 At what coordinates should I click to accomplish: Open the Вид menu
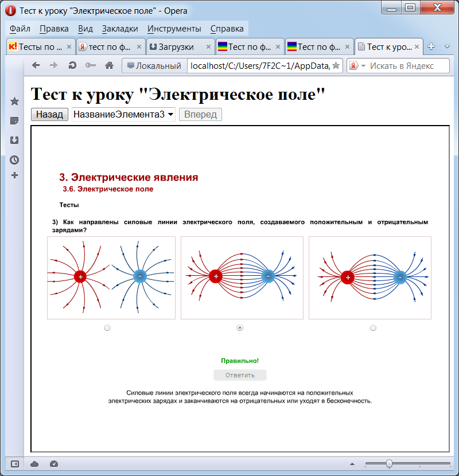(x=85, y=29)
